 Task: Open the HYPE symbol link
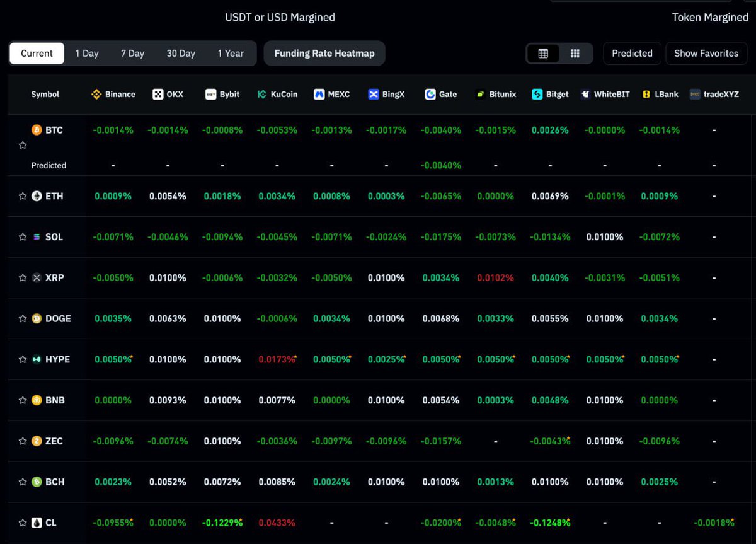pos(57,359)
